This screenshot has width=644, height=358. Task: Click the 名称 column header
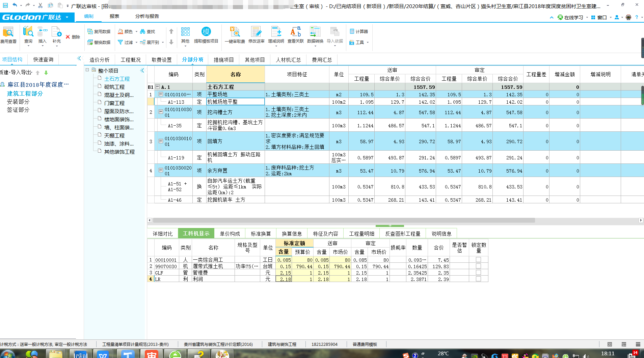(236, 74)
